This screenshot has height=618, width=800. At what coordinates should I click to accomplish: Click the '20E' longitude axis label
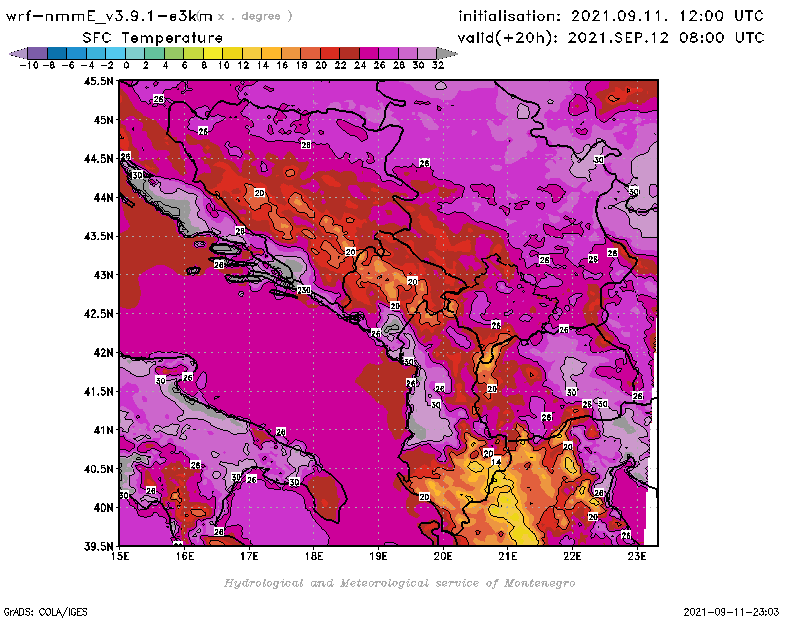click(x=443, y=556)
